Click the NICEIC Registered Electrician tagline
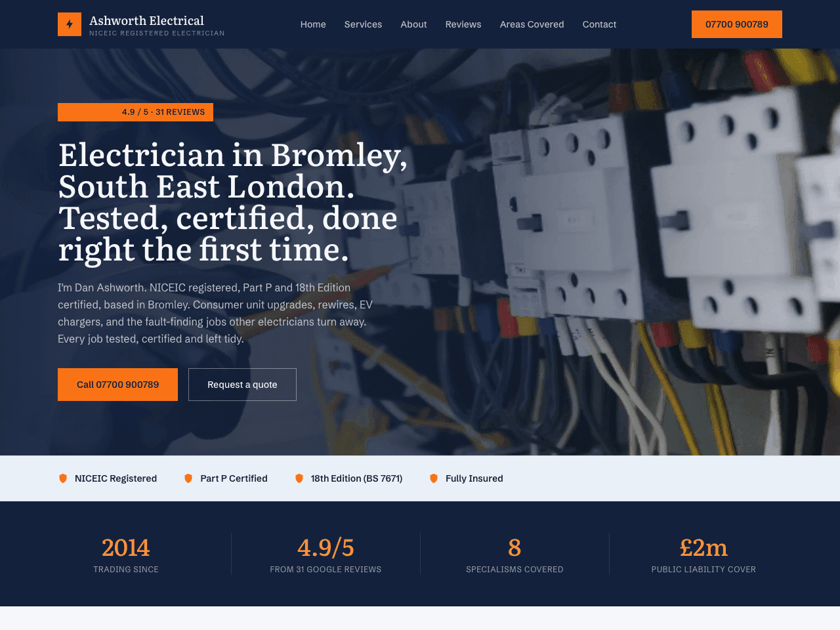This screenshot has width=840, height=630. (157, 33)
